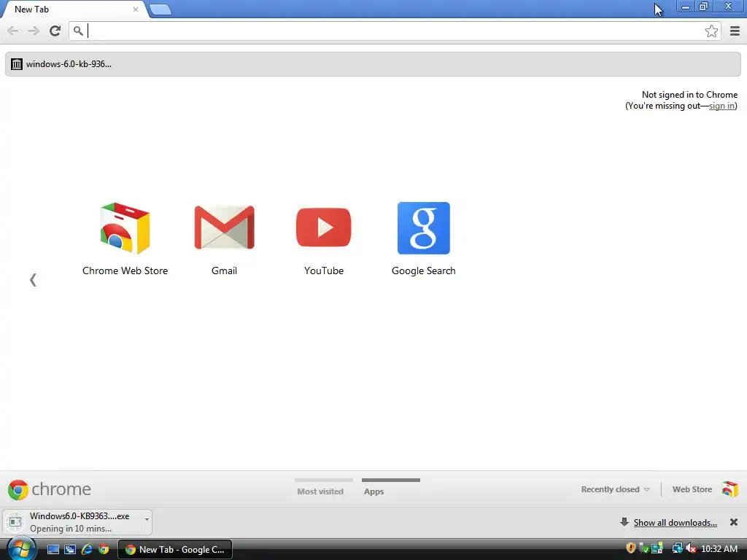Launch Chrome from quick launch
Viewport: 747px width, 560px height.
coord(104,549)
